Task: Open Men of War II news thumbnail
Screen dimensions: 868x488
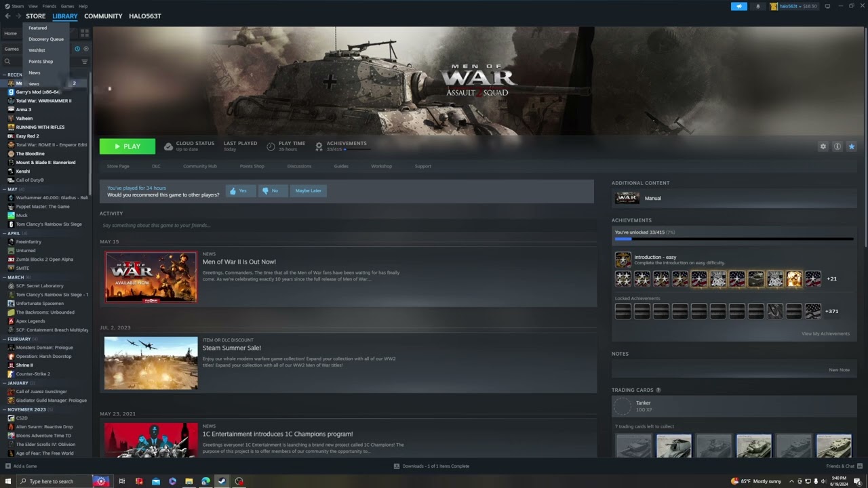Action: click(x=151, y=277)
